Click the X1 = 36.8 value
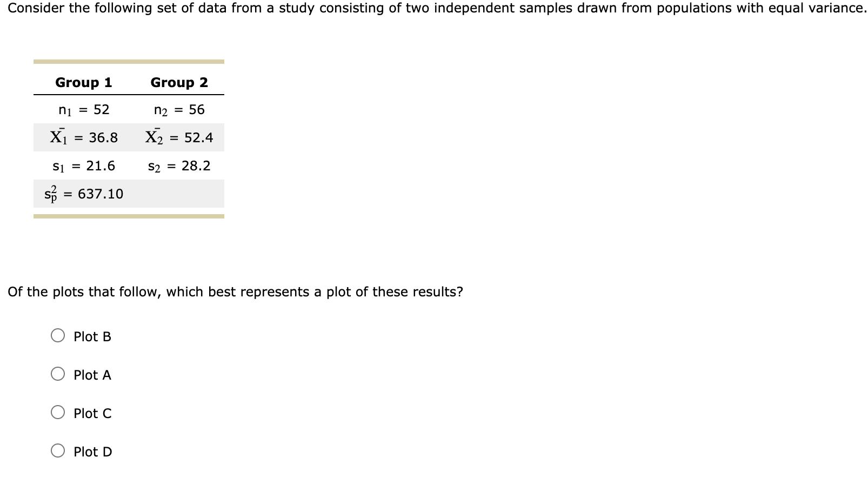The height and width of the screenshot is (477, 868). pos(84,136)
